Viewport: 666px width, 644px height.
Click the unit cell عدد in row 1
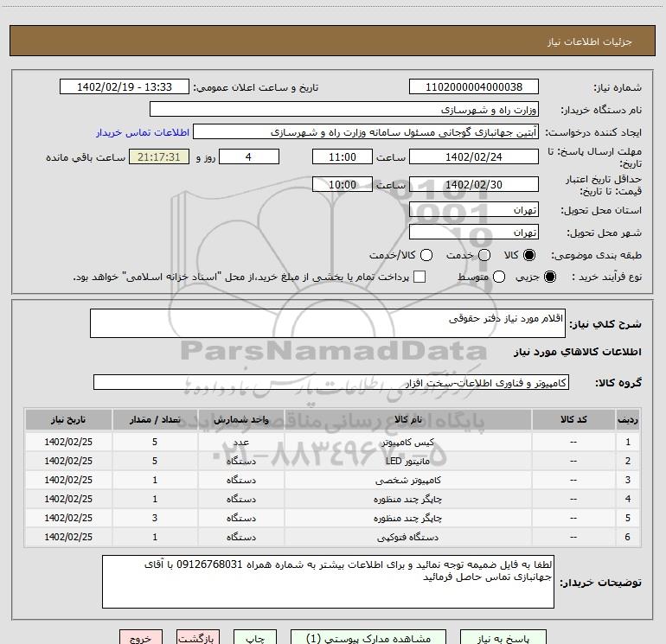pyautogui.click(x=240, y=442)
